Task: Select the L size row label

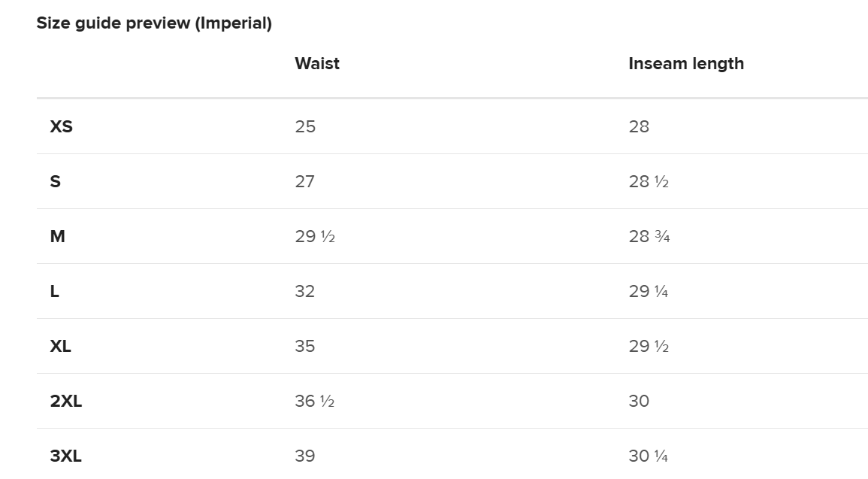Action: tap(54, 291)
